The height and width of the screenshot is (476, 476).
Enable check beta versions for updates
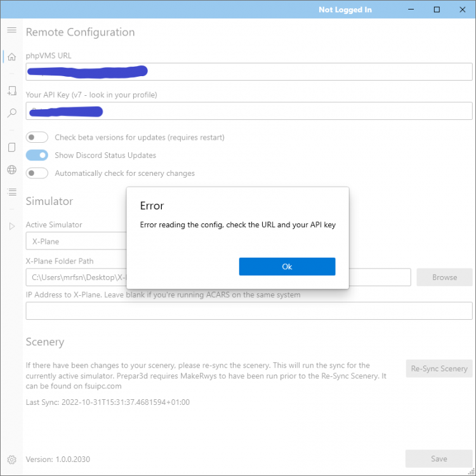tap(37, 137)
